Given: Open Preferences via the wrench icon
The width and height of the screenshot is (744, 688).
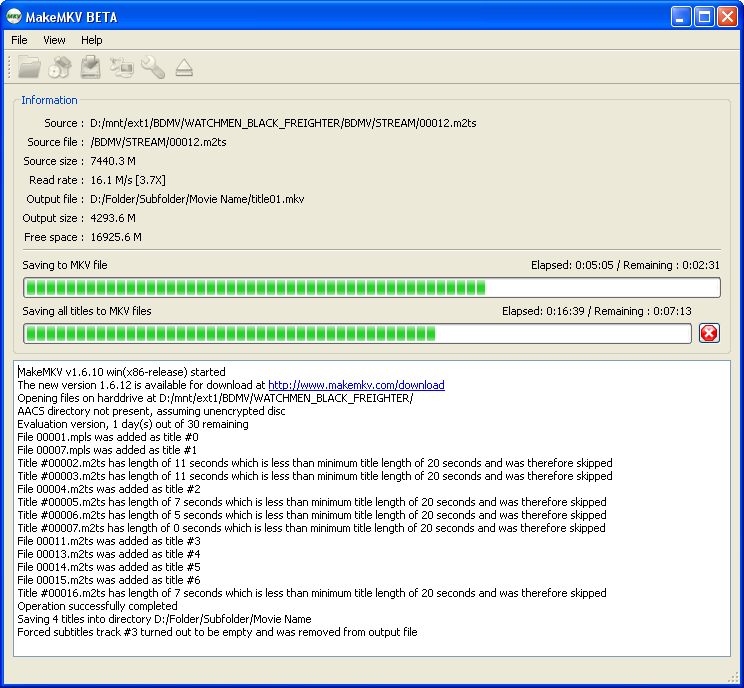Looking at the screenshot, I should [x=153, y=67].
